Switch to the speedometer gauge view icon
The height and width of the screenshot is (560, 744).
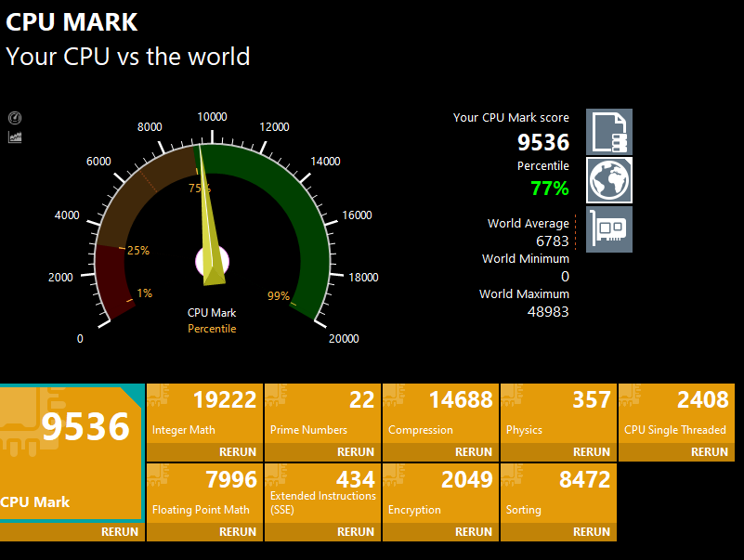click(x=15, y=118)
